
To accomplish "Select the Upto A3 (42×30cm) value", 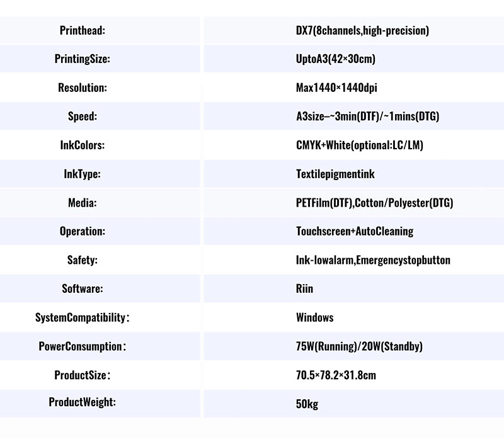I will coord(336,59).
